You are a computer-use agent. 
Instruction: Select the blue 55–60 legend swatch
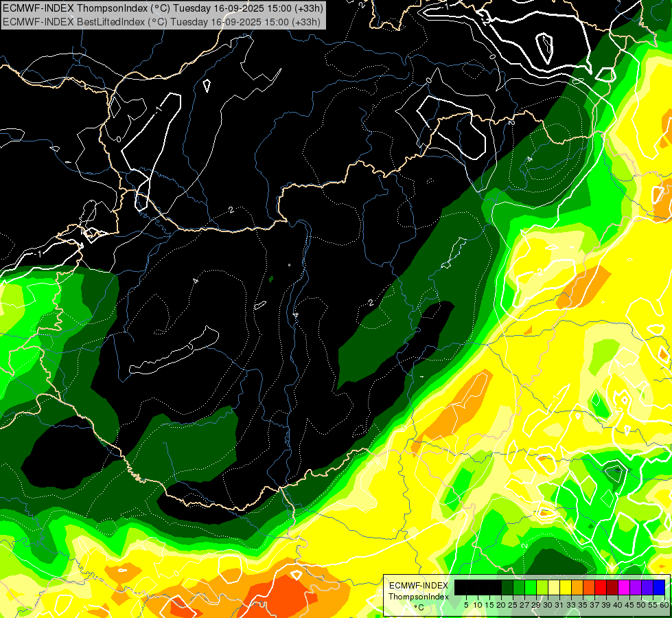coord(659,587)
